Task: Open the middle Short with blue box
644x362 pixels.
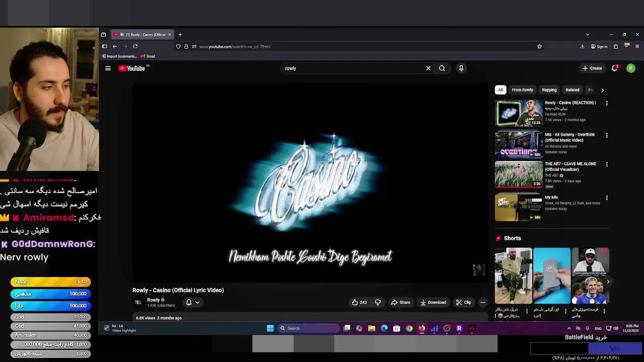Action: 552,276
